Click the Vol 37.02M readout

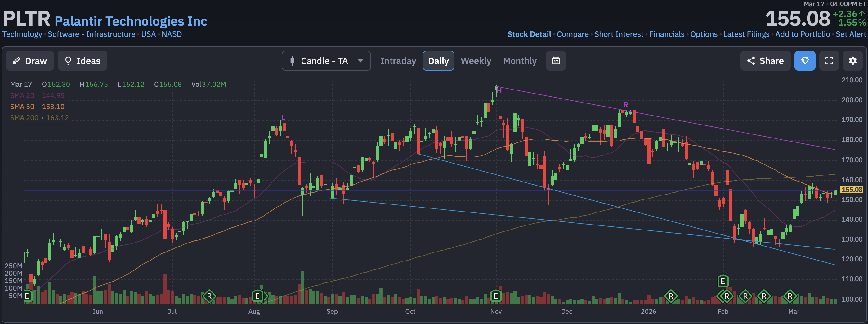pyautogui.click(x=208, y=85)
